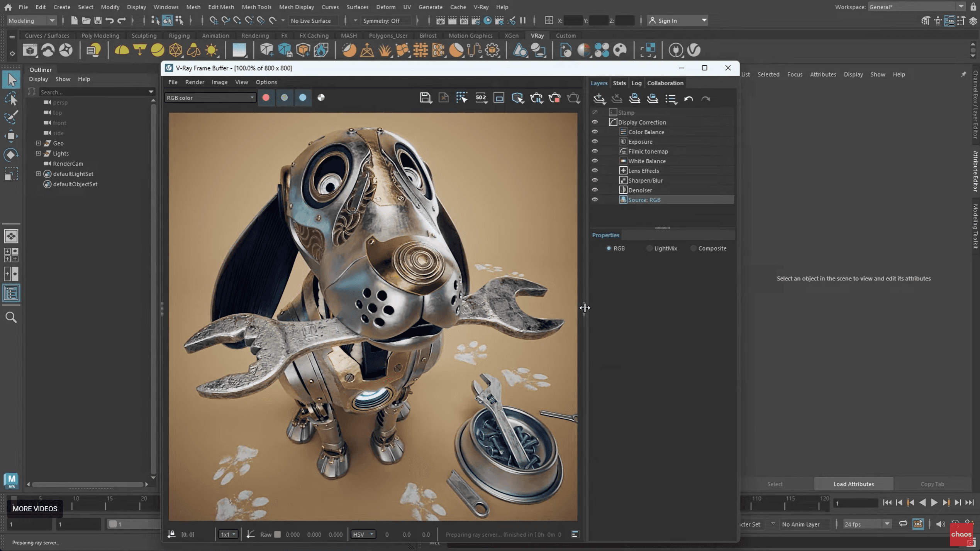980x551 pixels.
Task: Click the Outliner search input field
Action: [93, 92]
